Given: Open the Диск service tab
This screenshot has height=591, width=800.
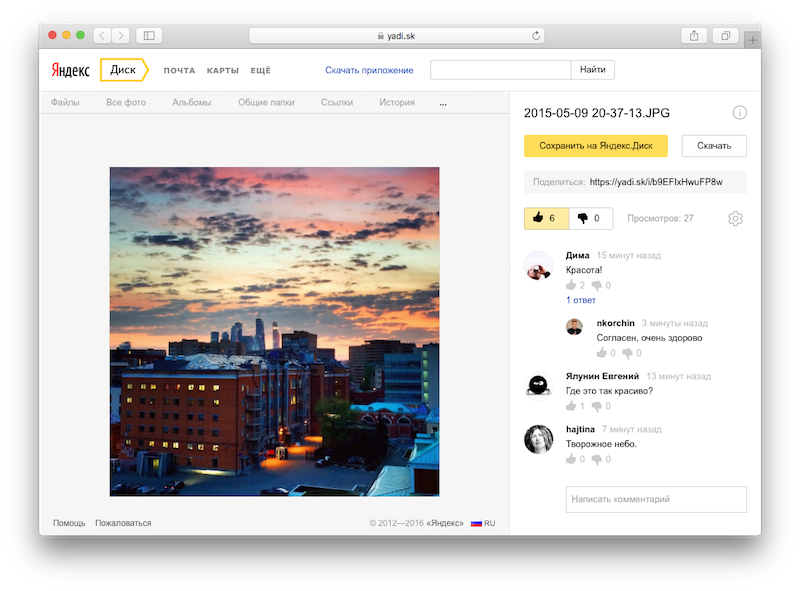Looking at the screenshot, I should click(x=124, y=70).
